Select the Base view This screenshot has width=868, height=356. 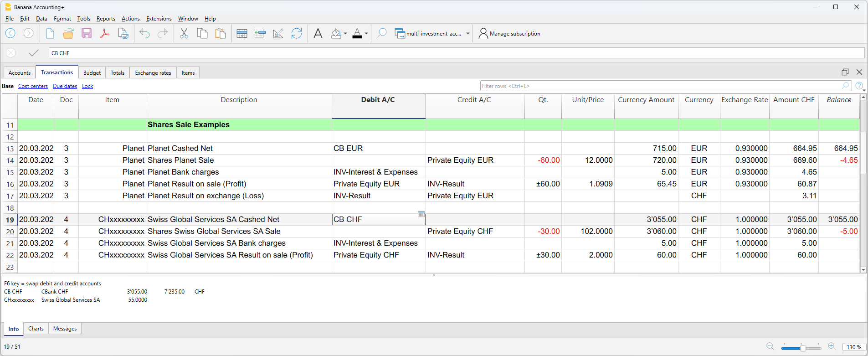[x=8, y=86]
